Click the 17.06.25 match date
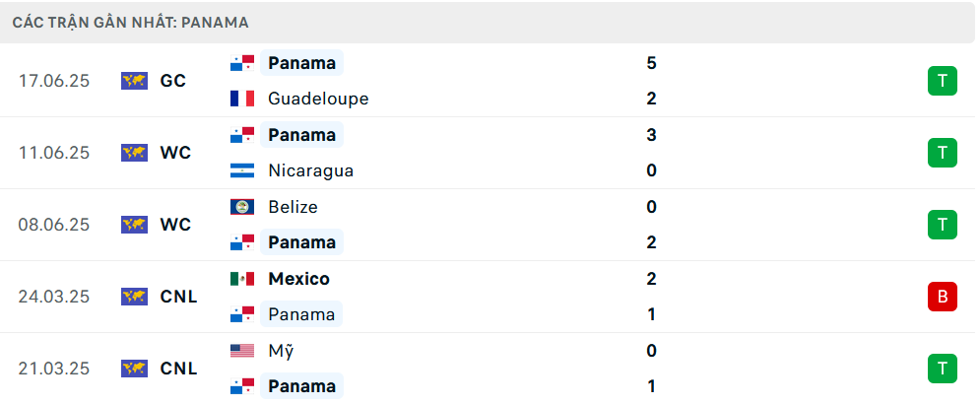980x404 pixels. click(54, 81)
